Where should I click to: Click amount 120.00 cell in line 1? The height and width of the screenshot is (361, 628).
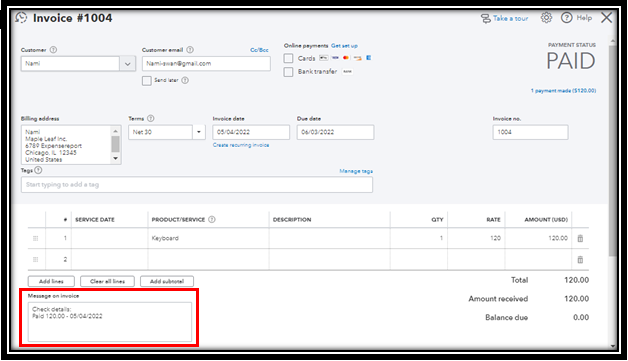pyautogui.click(x=538, y=238)
